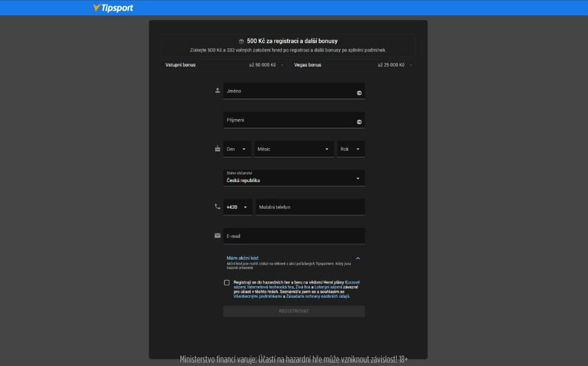Click the E-mail input field
The width and height of the screenshot is (588, 366).
point(294,236)
